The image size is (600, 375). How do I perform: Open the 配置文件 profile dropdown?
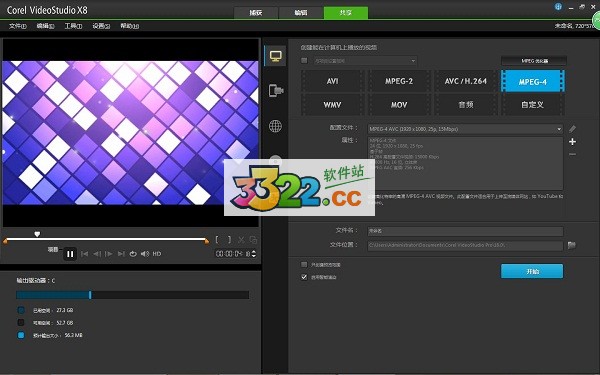465,129
